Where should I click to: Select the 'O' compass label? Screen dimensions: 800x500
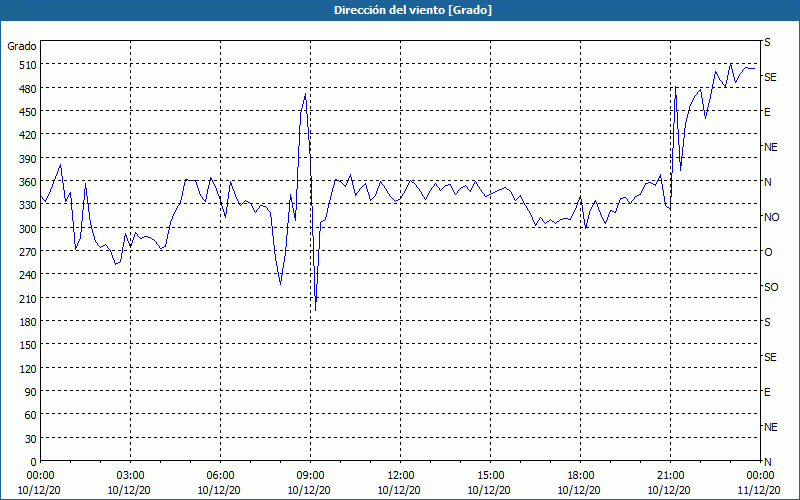click(x=768, y=252)
